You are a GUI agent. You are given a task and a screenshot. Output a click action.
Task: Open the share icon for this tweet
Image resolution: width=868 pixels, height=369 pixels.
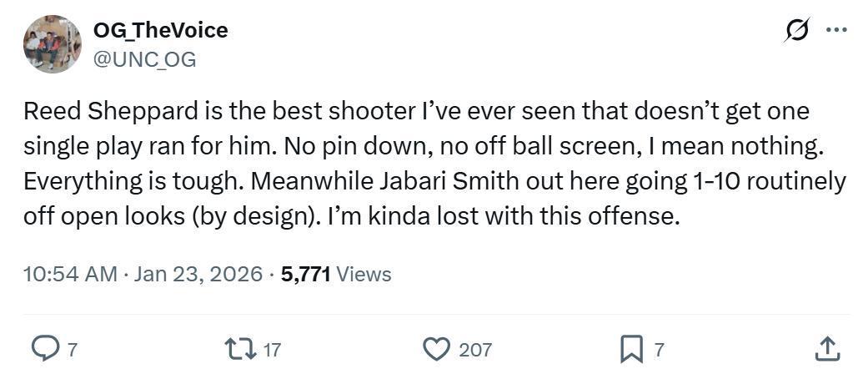825,348
